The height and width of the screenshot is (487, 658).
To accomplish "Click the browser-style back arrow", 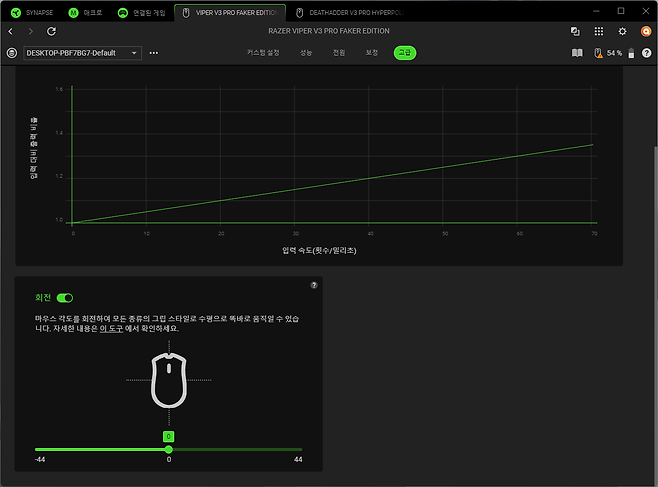I will (11, 32).
